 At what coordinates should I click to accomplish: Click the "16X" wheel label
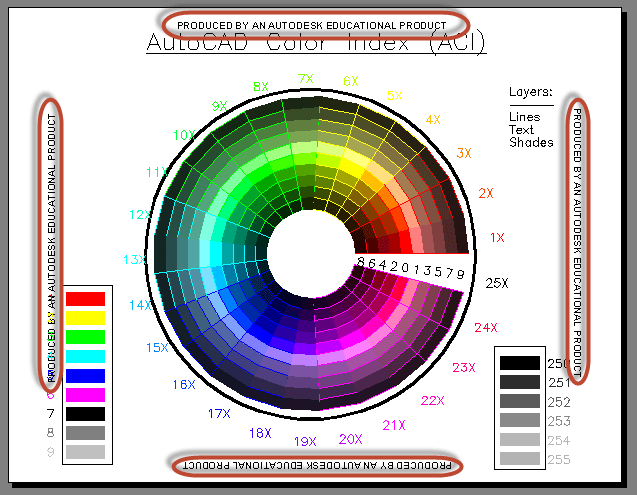click(x=184, y=384)
